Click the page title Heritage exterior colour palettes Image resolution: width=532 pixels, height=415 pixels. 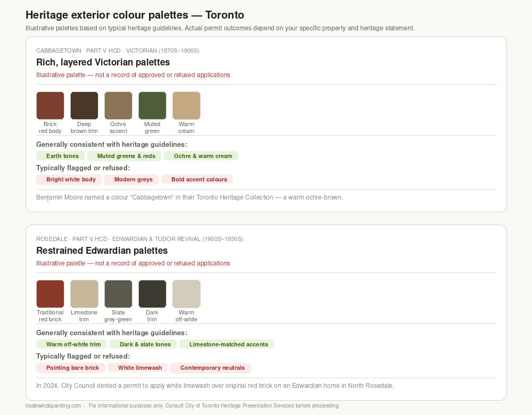[135, 15]
